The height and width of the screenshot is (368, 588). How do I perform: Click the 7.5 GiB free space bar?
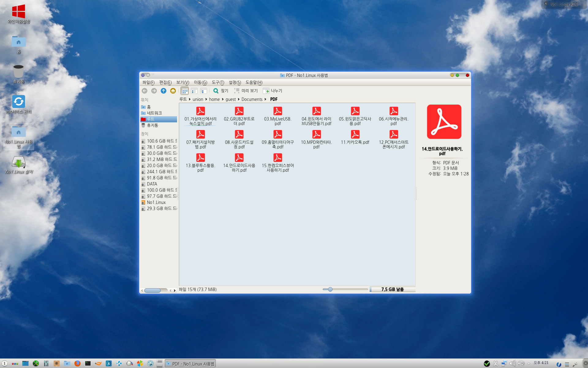click(x=393, y=289)
